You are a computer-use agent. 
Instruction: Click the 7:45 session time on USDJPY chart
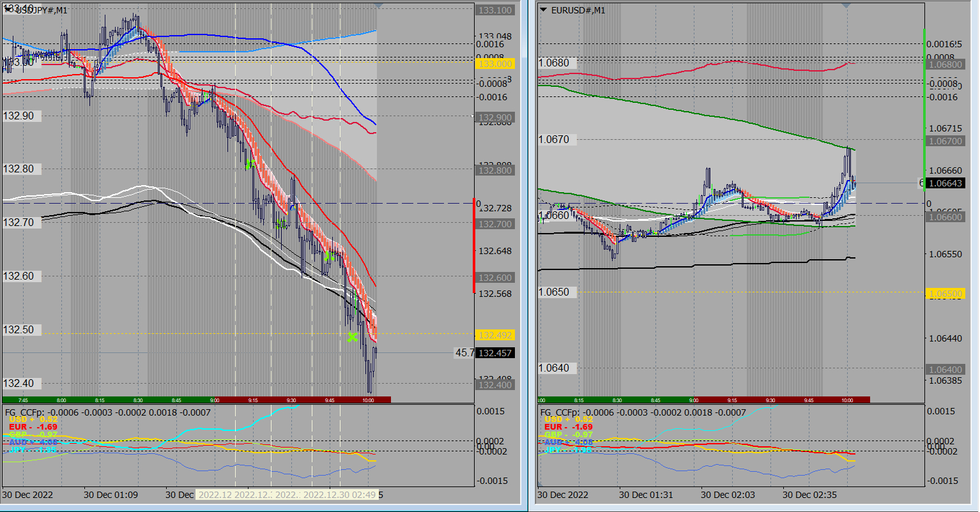pyautogui.click(x=23, y=400)
